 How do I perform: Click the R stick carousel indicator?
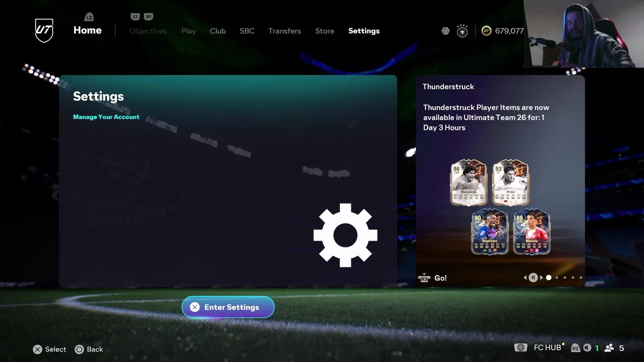pos(533,278)
